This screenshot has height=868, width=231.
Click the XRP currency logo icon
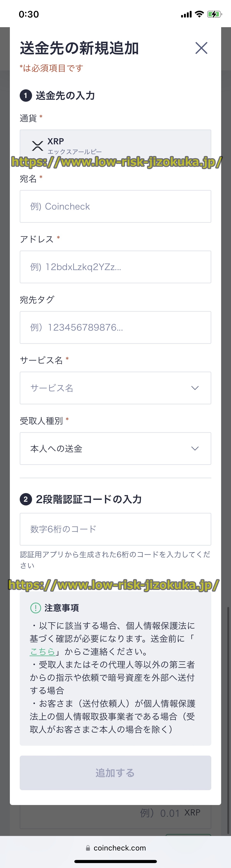37,146
